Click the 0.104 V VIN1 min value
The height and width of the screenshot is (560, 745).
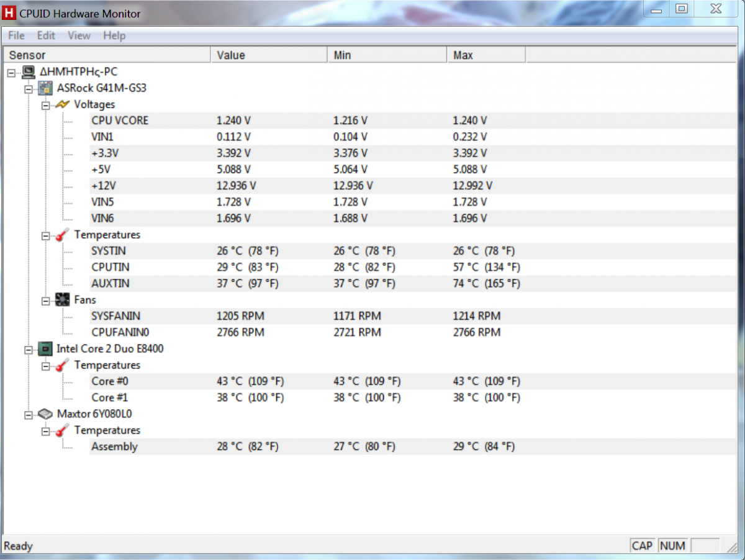(x=351, y=137)
